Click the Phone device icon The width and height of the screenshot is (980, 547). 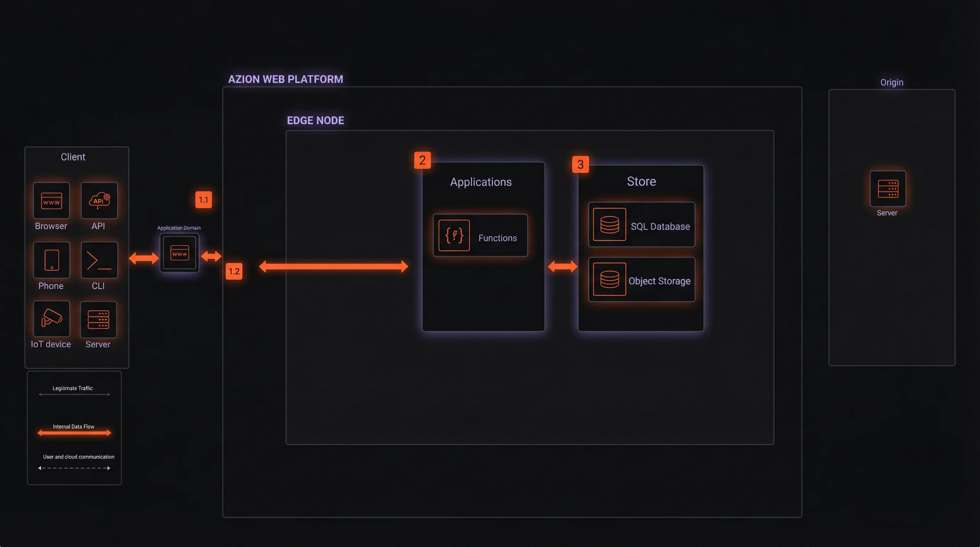51,260
